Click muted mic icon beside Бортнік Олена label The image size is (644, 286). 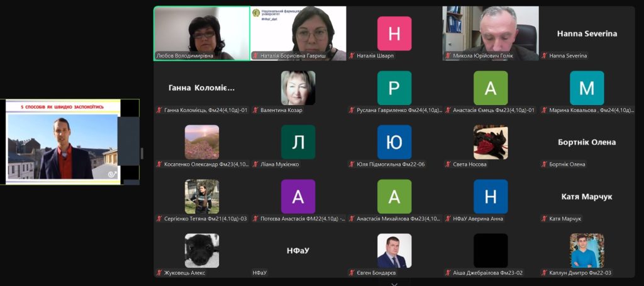tap(544, 164)
